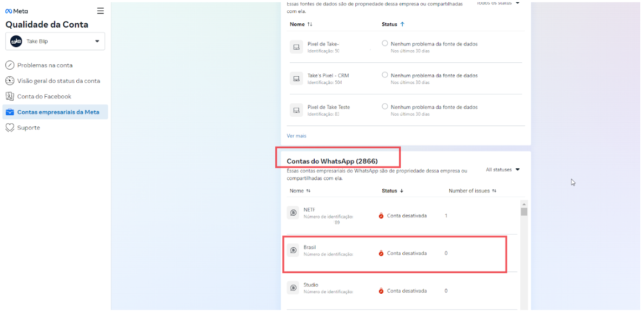Click the NETF WhatsApp account icon

pos(293,213)
